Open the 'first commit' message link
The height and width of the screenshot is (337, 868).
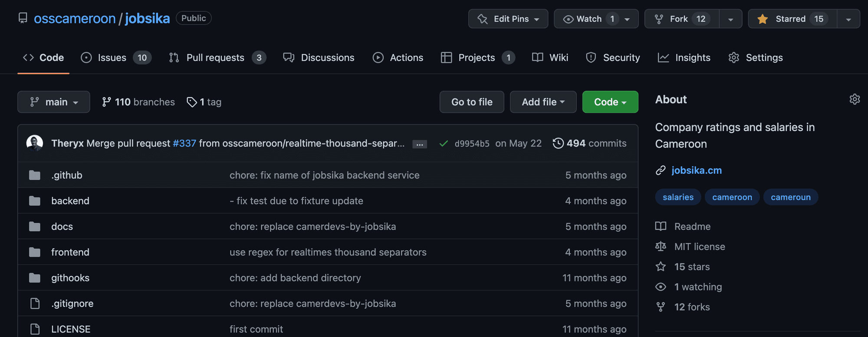point(256,329)
